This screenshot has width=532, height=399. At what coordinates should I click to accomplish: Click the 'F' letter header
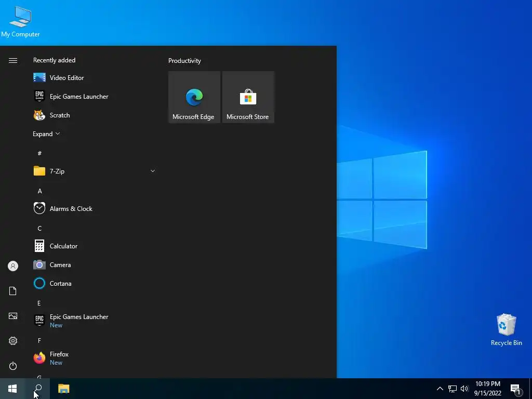[x=39, y=340]
